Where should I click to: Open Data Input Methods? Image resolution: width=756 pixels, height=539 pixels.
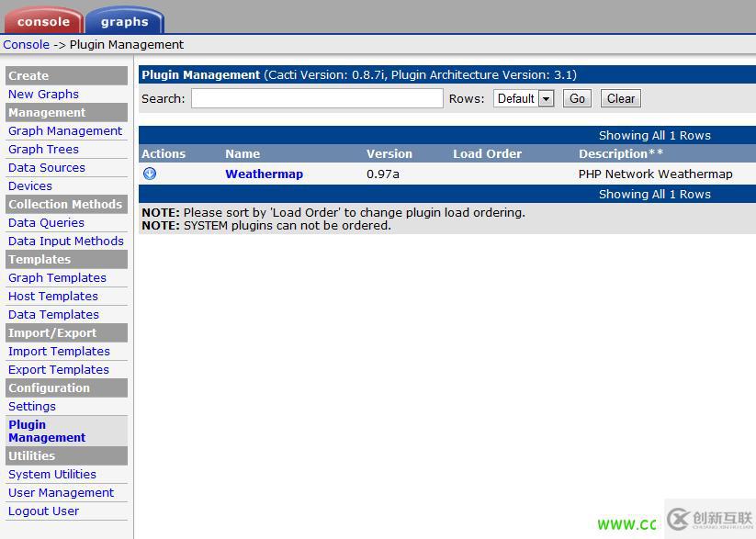click(66, 241)
